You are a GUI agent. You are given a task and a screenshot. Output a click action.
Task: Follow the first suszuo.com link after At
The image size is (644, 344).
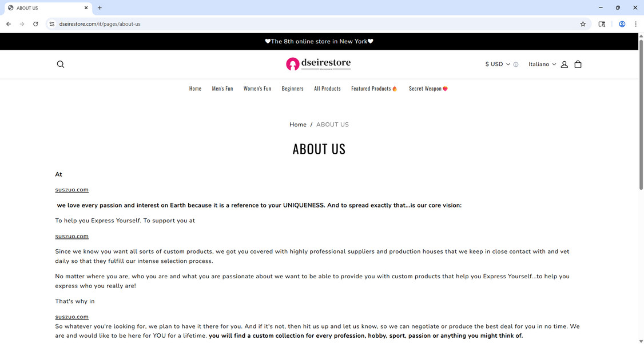(x=72, y=190)
